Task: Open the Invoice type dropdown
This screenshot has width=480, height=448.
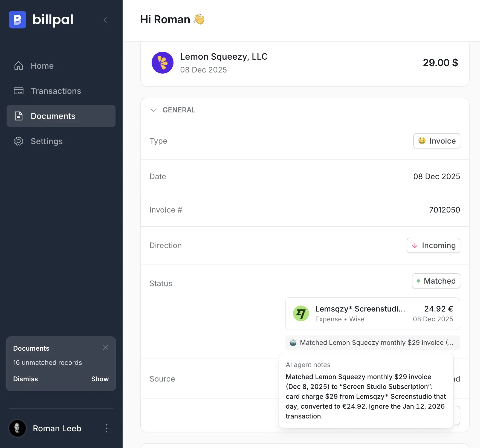Action: click(437, 141)
